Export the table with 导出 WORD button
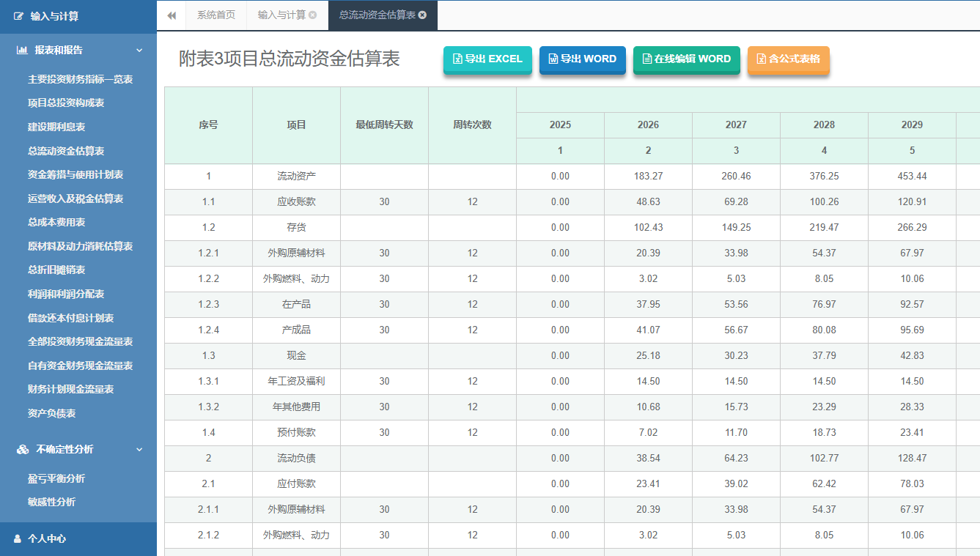980x556 pixels. (582, 59)
